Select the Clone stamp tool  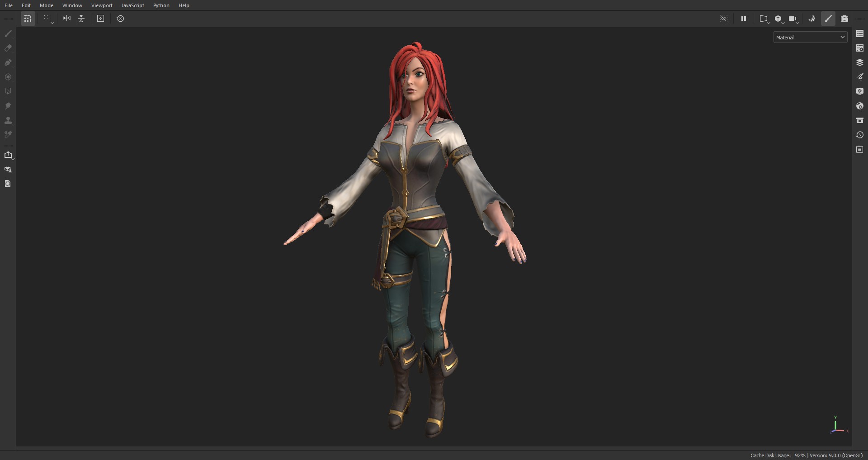(8, 120)
